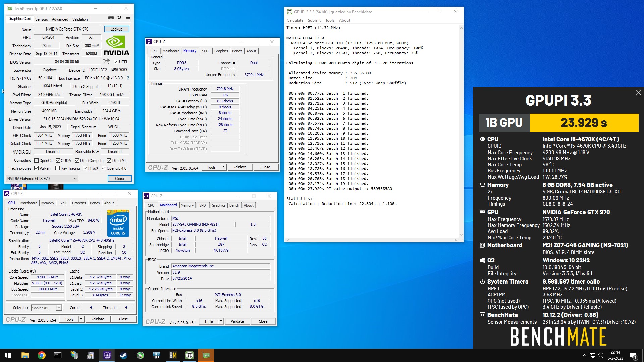
Task: Open the Socket #1 selection dropdown
Action: click(x=46, y=308)
